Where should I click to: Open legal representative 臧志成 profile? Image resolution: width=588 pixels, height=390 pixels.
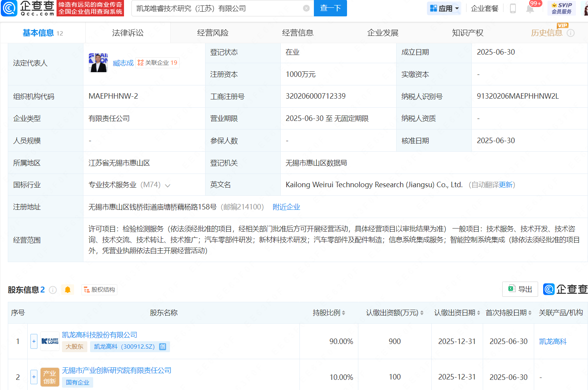click(123, 63)
